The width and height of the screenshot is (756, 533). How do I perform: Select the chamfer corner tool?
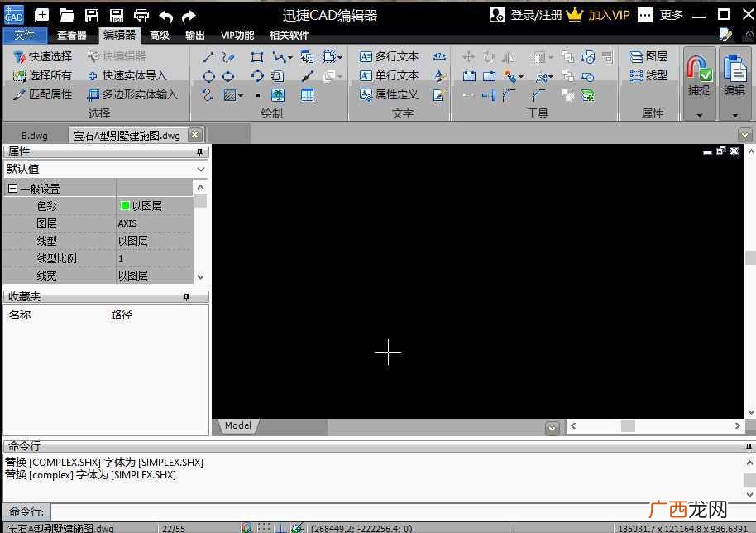click(538, 95)
